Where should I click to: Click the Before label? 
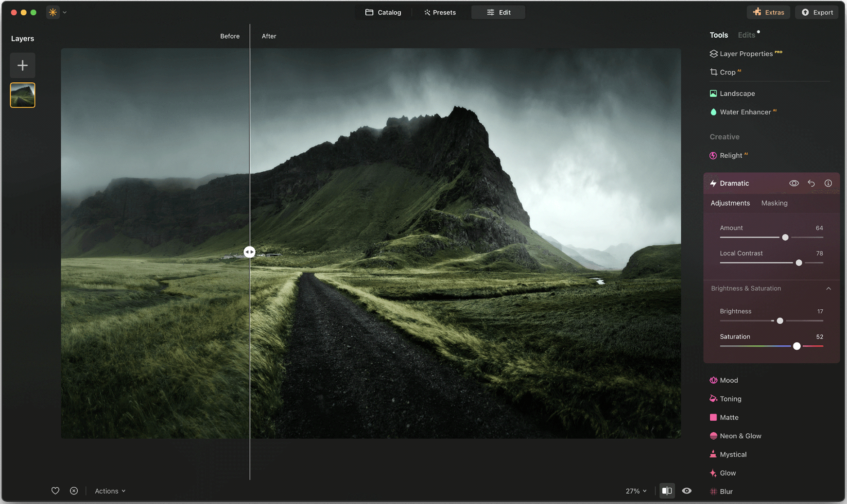coord(230,36)
